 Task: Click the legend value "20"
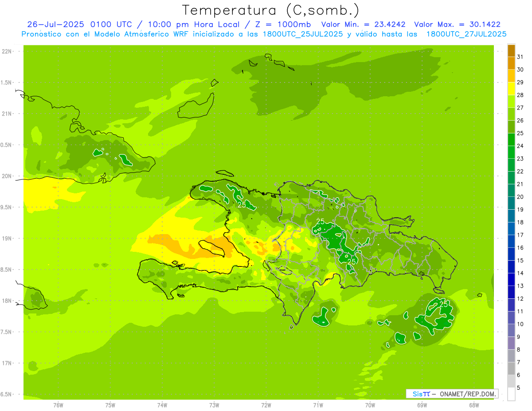[520, 197]
